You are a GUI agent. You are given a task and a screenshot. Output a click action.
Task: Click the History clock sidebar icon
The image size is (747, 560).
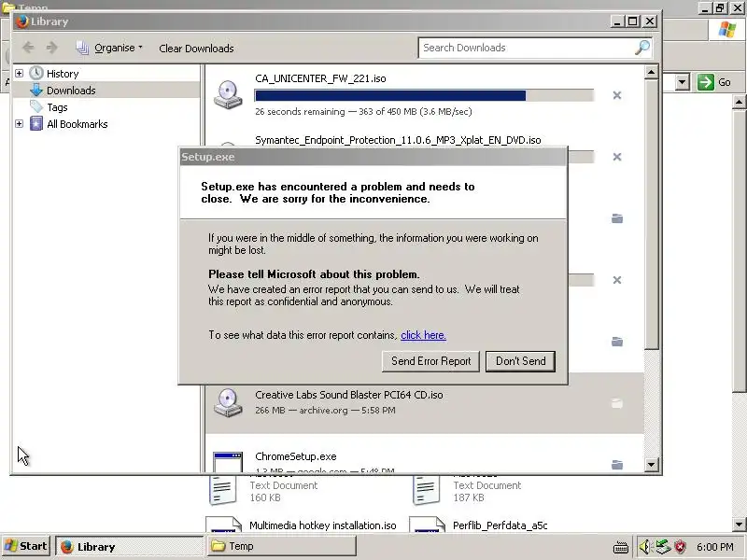(36, 73)
